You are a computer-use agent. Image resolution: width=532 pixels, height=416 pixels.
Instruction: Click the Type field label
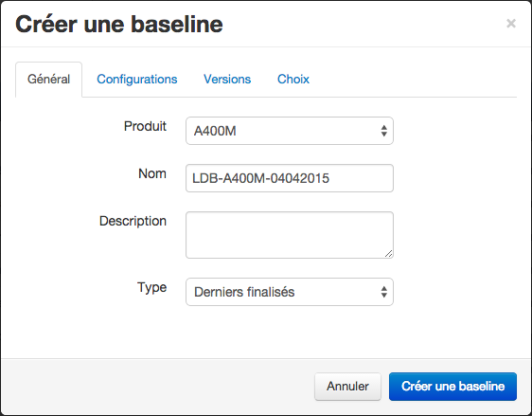(151, 288)
